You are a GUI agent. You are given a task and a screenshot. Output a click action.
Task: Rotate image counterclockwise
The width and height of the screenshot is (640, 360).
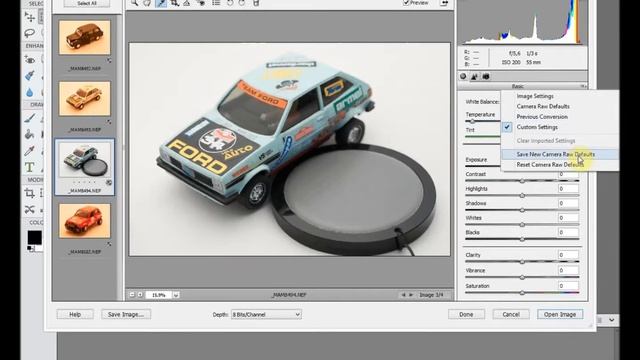(230, 3)
